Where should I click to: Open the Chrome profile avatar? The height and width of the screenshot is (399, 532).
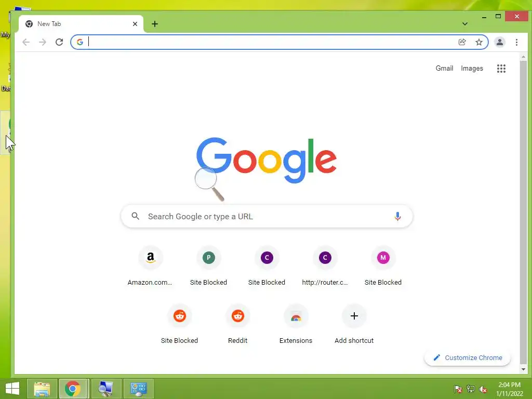click(x=499, y=42)
